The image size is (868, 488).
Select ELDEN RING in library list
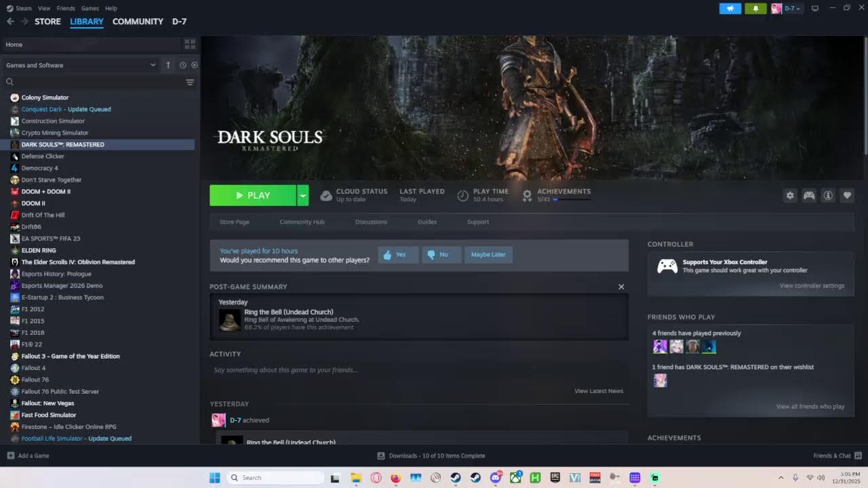click(39, 250)
